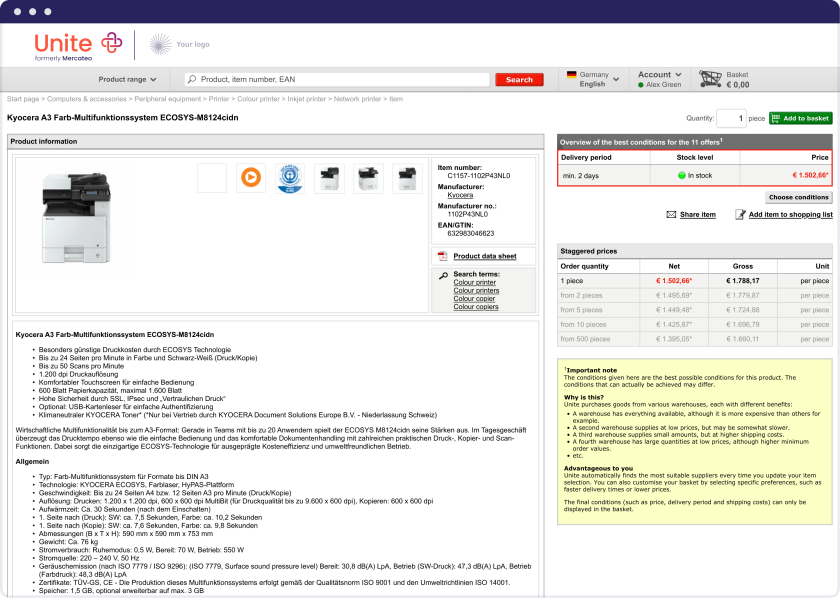This screenshot has width=840, height=598.
Task: Click item number C1157-1102P43NL0
Action: point(479,176)
